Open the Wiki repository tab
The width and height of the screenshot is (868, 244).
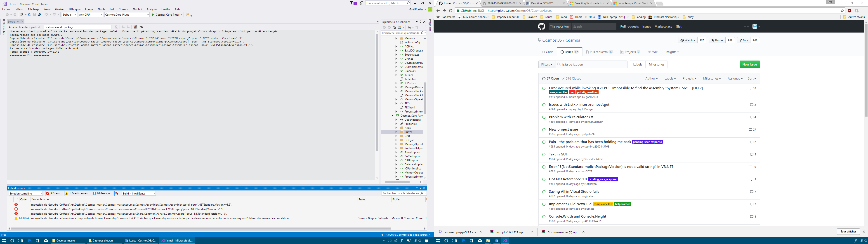[x=653, y=52]
